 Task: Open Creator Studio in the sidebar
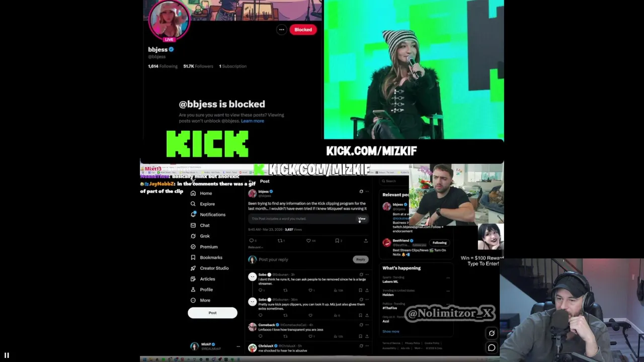[x=209, y=268]
